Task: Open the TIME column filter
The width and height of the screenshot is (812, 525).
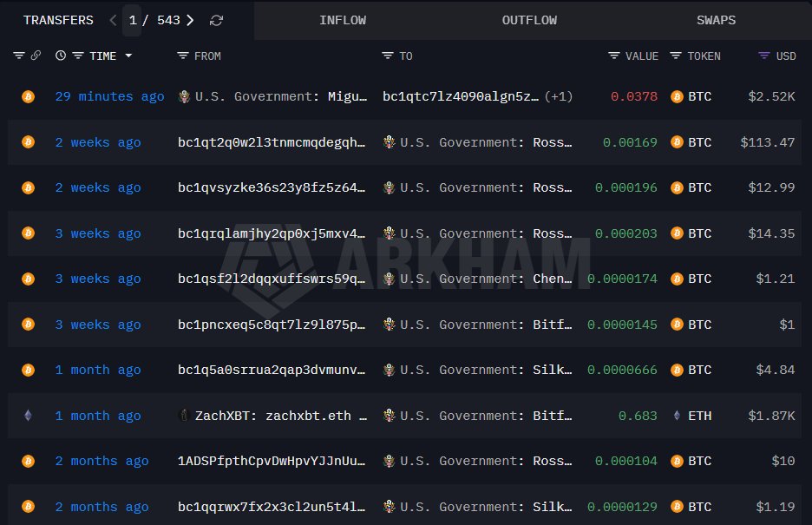Action: click(x=78, y=56)
